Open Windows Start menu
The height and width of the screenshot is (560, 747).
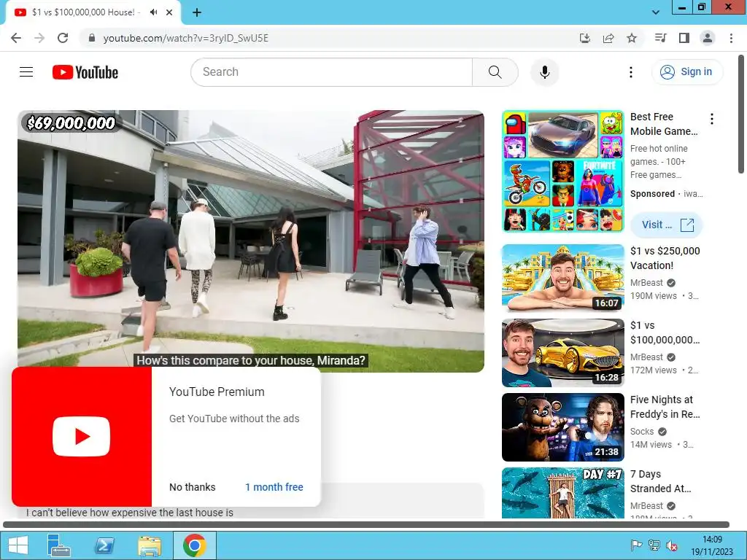click(x=18, y=545)
